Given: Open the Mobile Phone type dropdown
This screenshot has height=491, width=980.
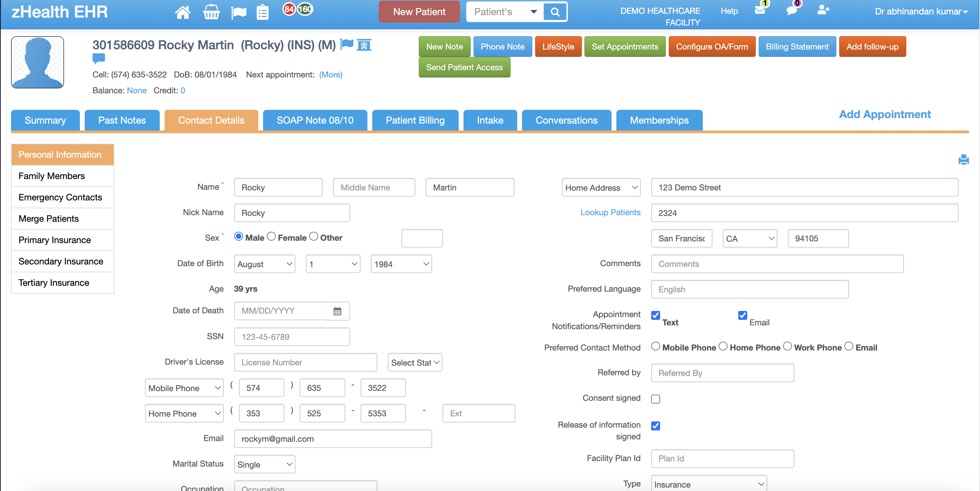Looking at the screenshot, I should (x=184, y=388).
